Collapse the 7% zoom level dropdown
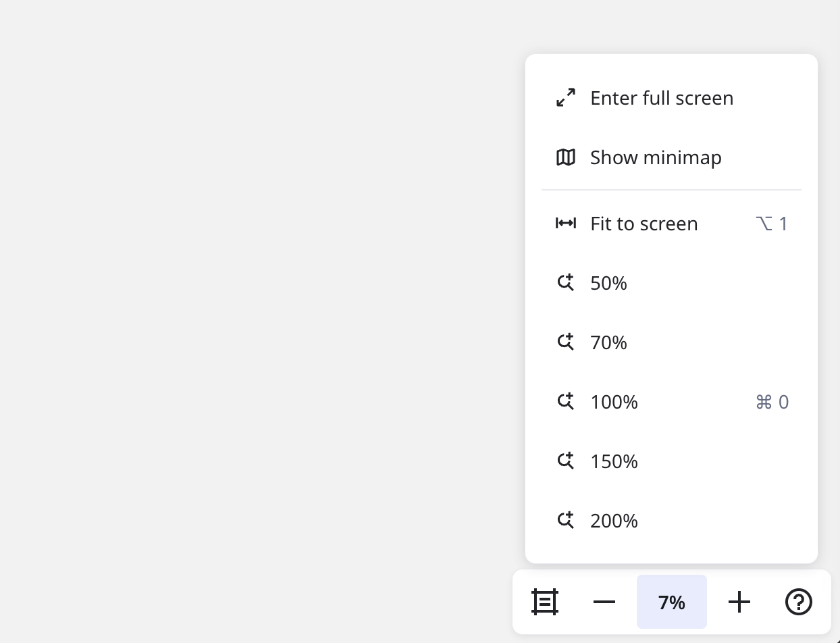The image size is (840, 643). [672, 602]
